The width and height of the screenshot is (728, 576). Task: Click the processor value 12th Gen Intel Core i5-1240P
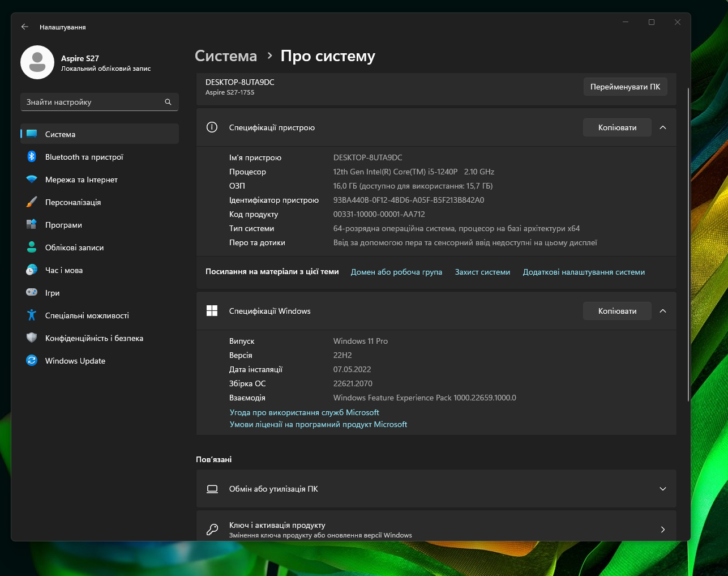point(414,172)
